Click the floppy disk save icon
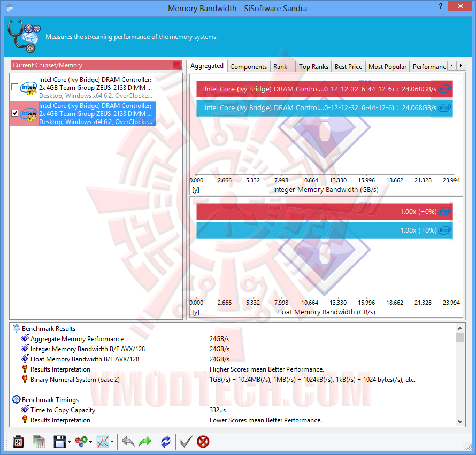Viewport: 476px width, 455px height. [x=59, y=442]
